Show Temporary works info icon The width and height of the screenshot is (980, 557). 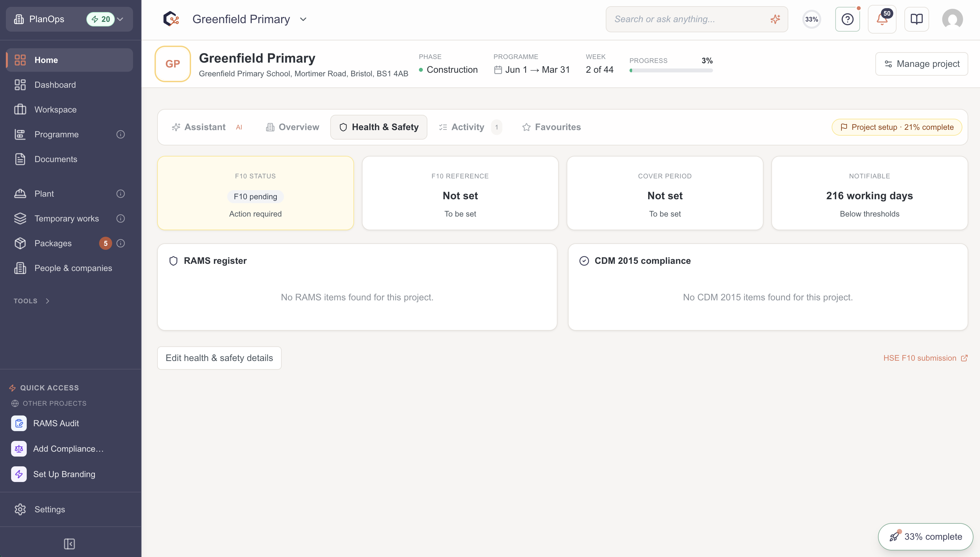(120, 218)
